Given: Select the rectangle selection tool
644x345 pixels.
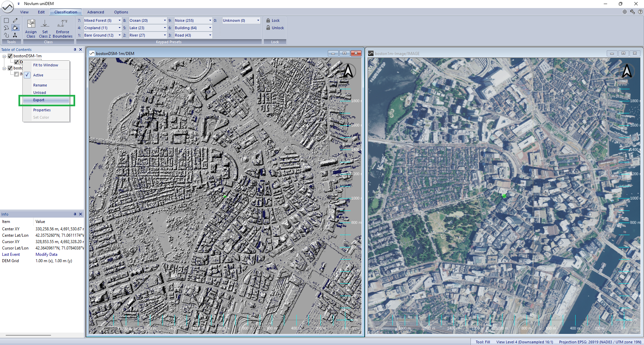Looking at the screenshot, I should point(6,20).
